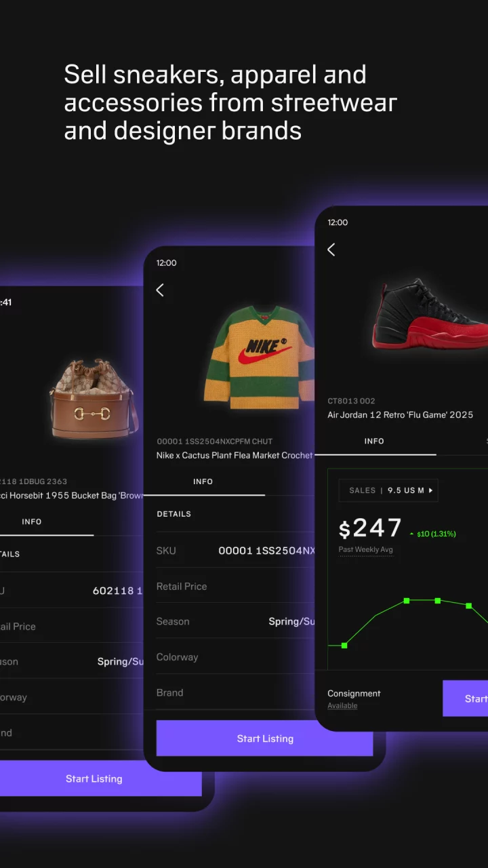The height and width of the screenshot is (868, 488).
Task: Click the 602118 SKU value on Gucci screen
Action: coord(117,591)
